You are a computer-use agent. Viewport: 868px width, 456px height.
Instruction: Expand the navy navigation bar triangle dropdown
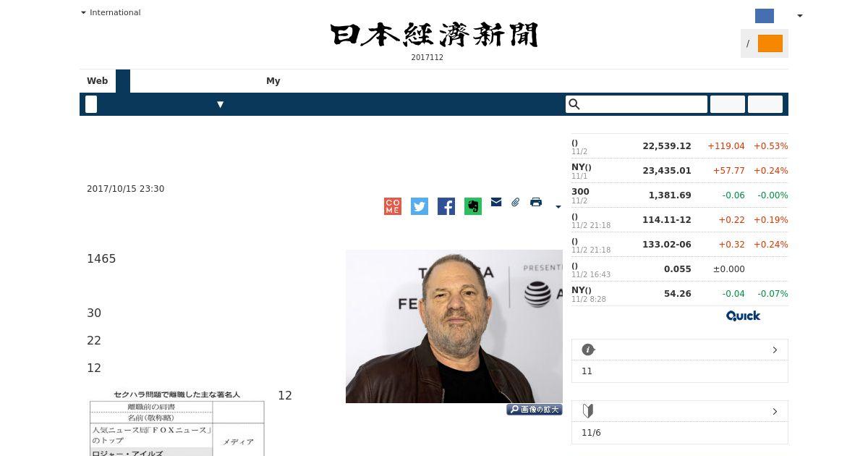click(x=221, y=104)
